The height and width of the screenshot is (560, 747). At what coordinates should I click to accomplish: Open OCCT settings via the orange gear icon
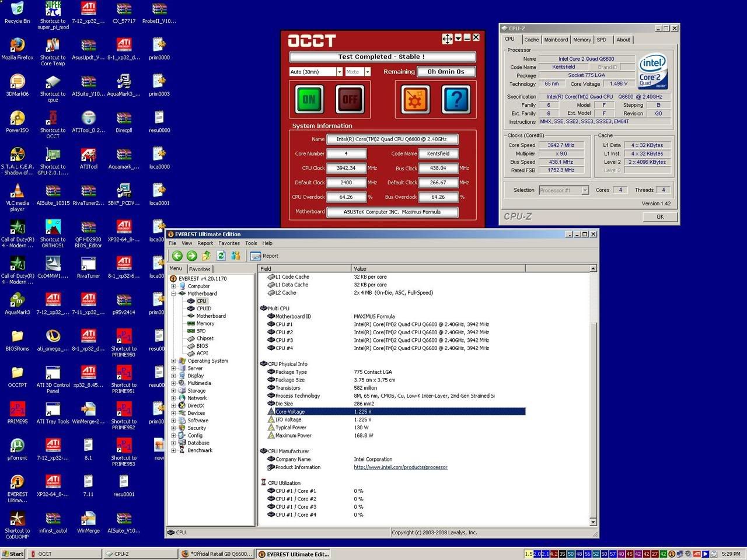[x=415, y=99]
